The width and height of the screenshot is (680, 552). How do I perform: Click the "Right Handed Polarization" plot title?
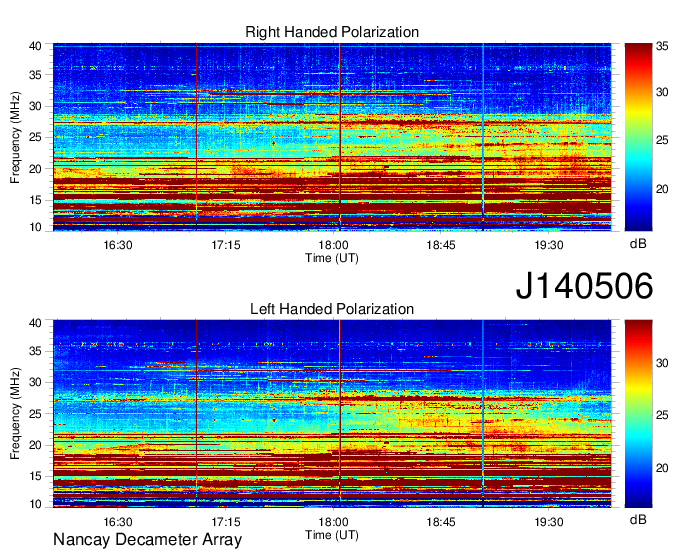pos(332,33)
